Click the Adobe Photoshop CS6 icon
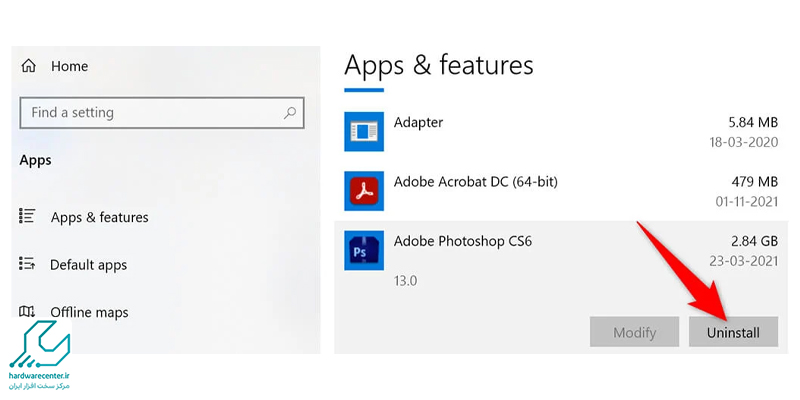This screenshot has width=800, height=400. point(364,250)
